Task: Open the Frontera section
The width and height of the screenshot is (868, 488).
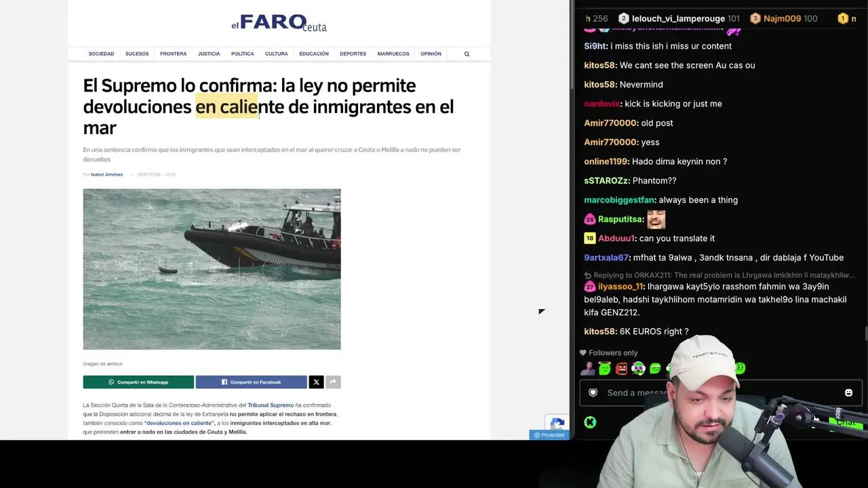Action: 173,54
